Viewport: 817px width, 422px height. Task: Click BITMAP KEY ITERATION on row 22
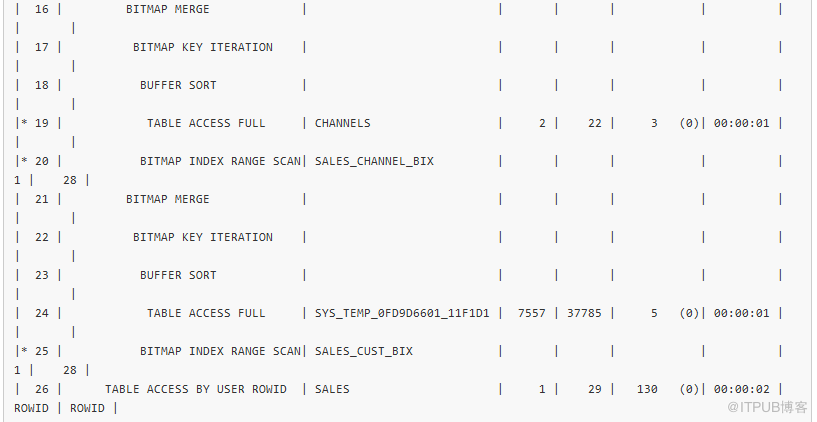pos(203,238)
